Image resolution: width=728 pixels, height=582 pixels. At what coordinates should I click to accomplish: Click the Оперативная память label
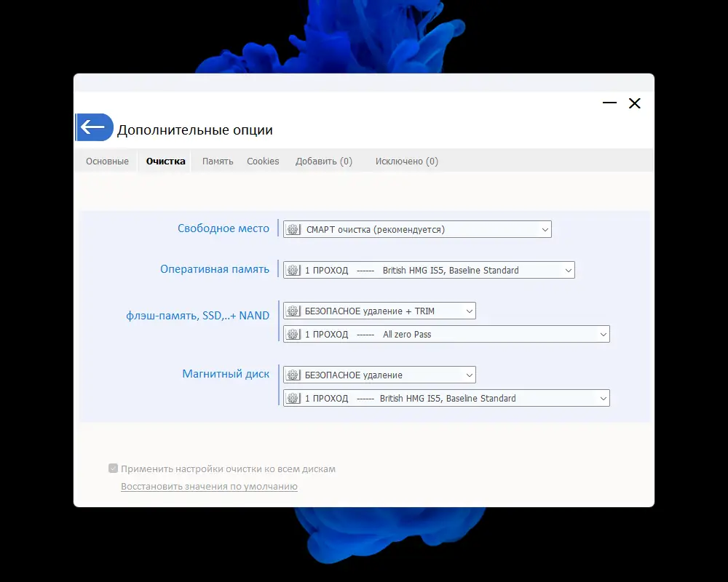point(215,269)
